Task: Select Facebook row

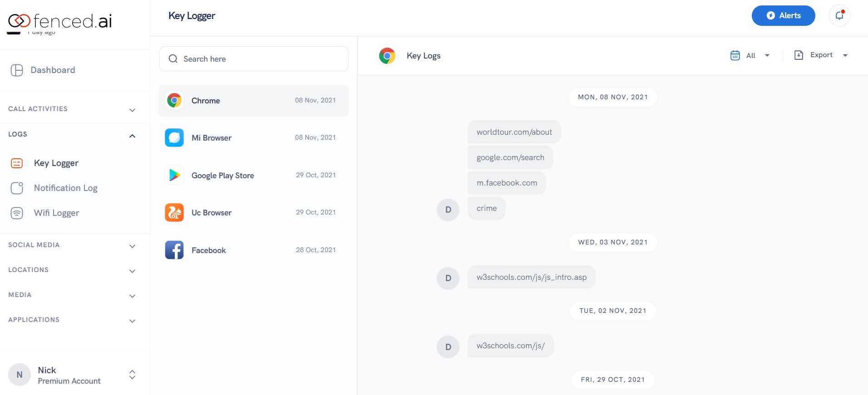Action: 253,250
